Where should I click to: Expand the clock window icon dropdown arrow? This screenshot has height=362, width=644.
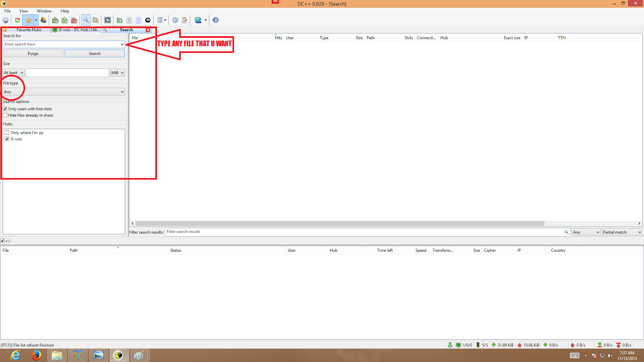click(x=165, y=20)
